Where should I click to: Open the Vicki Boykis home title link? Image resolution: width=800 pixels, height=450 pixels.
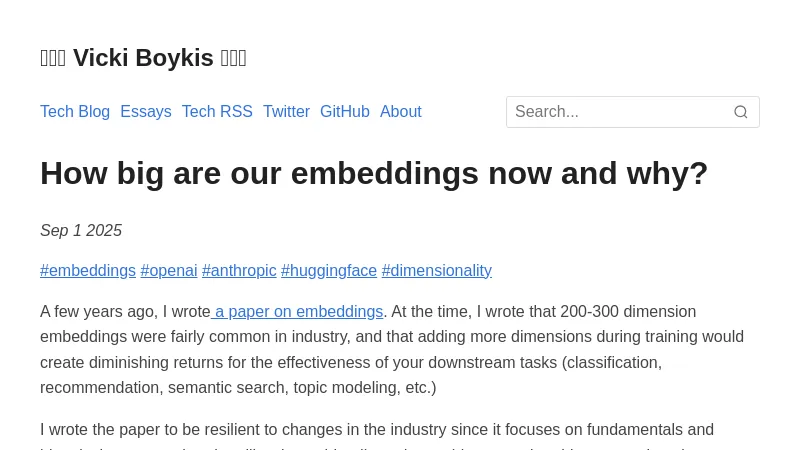point(143,58)
